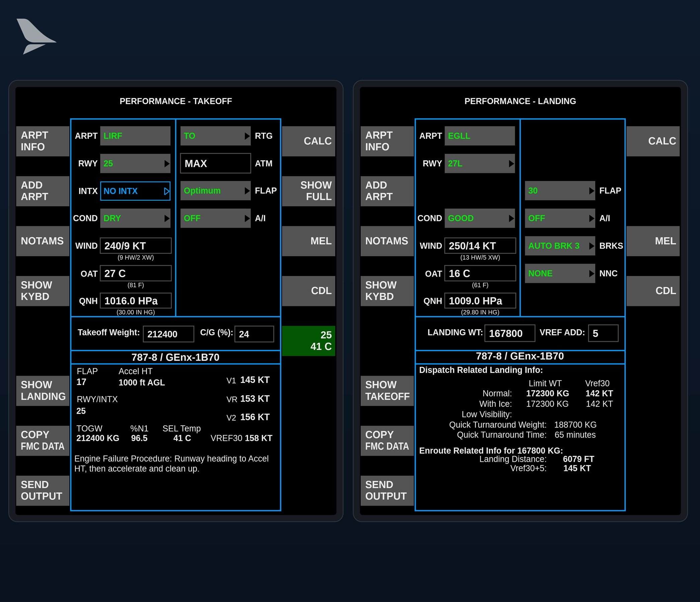The image size is (700, 602).
Task: Click takeoff panel CDL button
Action: pyautogui.click(x=308, y=291)
